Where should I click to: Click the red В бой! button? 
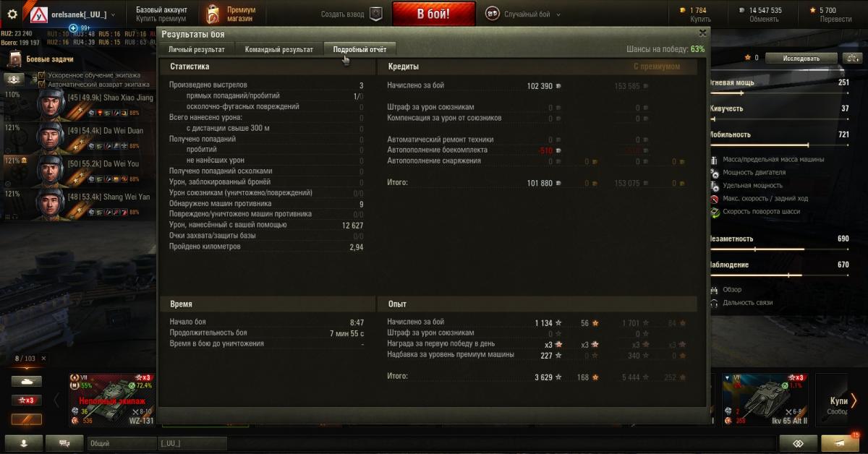tap(434, 14)
